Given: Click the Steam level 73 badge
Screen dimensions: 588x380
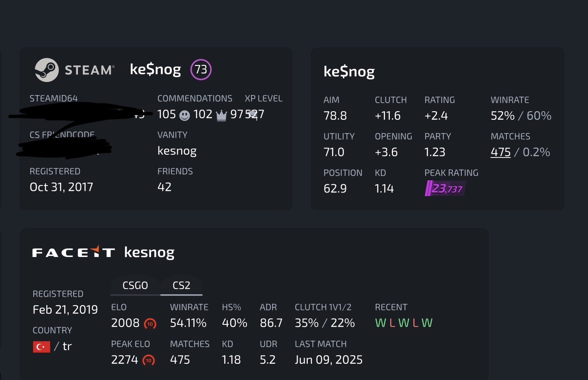Looking at the screenshot, I should coord(201,69).
